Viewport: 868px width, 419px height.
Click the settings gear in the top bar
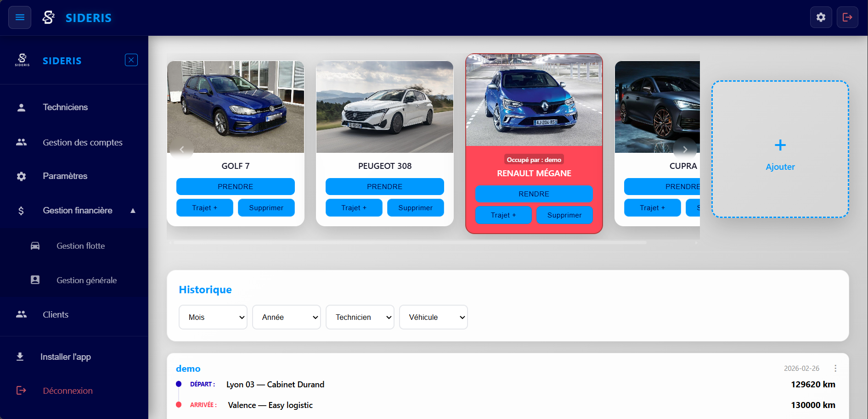[821, 17]
